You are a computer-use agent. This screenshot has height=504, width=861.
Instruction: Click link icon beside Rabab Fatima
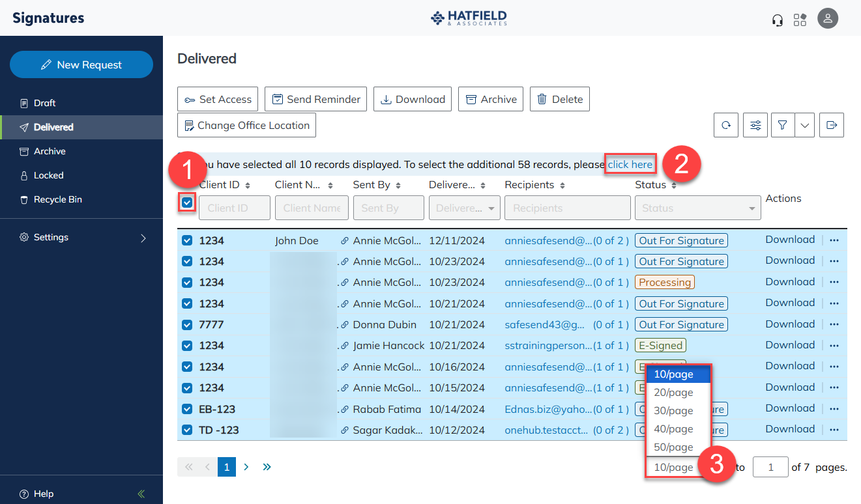345,409
